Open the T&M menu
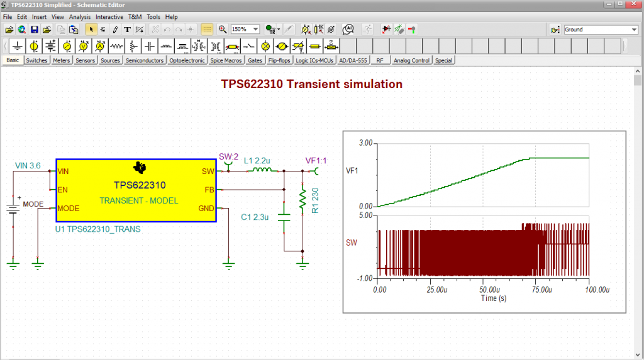 click(135, 17)
